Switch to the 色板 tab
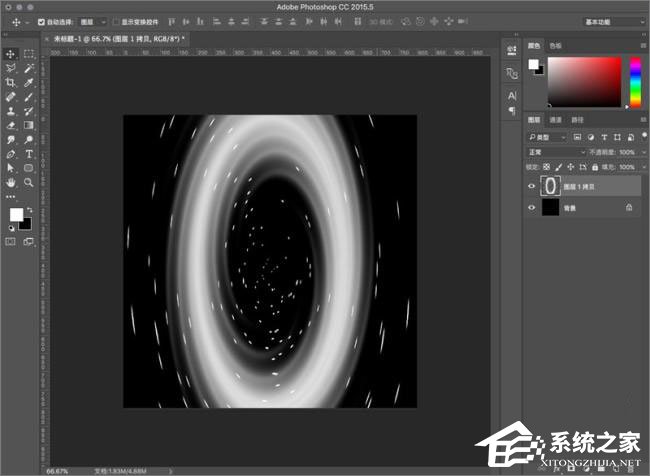Viewport: 650px width, 476px height. [557, 45]
